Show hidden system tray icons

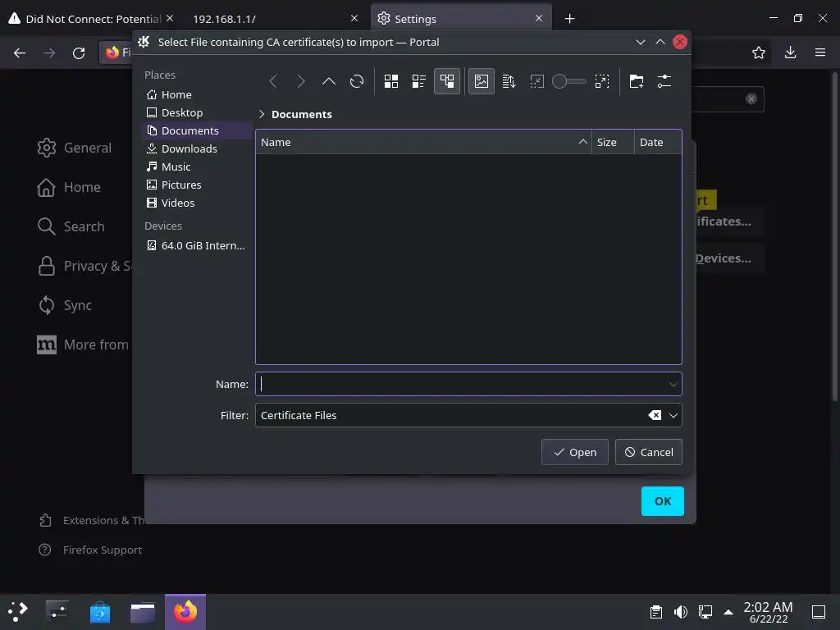coord(728,612)
